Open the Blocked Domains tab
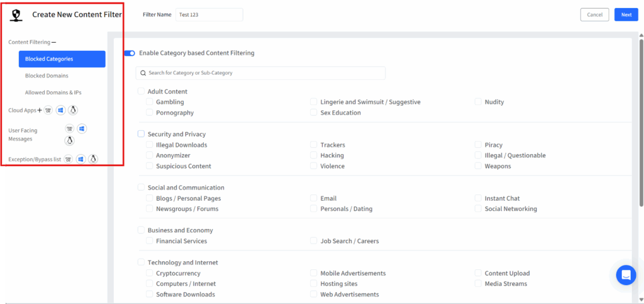Image resolution: width=644 pixels, height=304 pixels. 47,76
